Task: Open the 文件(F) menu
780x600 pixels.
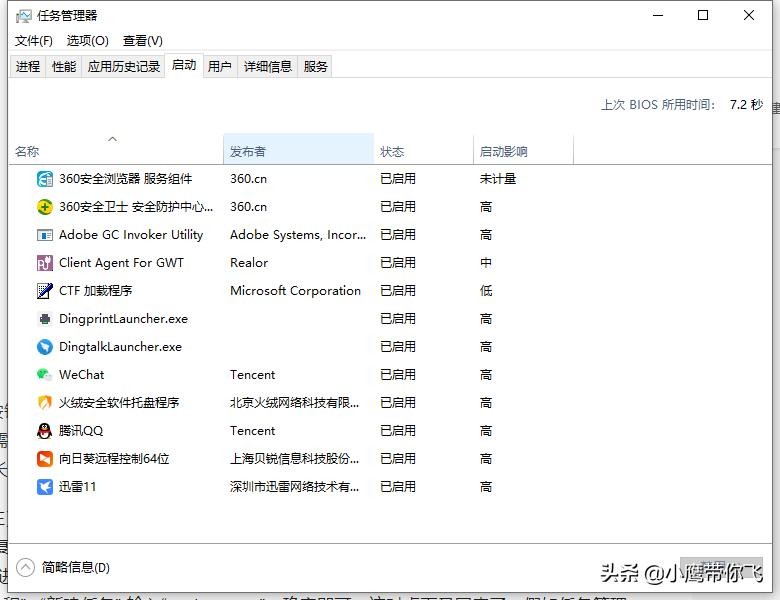Action: point(34,41)
